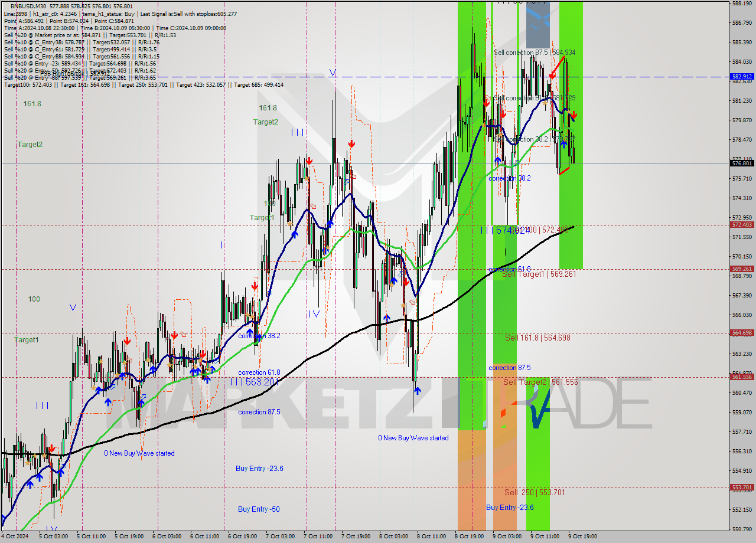
Task: Click the 'Sell correction 87.5 | 584.934' label
Action: (x=535, y=53)
